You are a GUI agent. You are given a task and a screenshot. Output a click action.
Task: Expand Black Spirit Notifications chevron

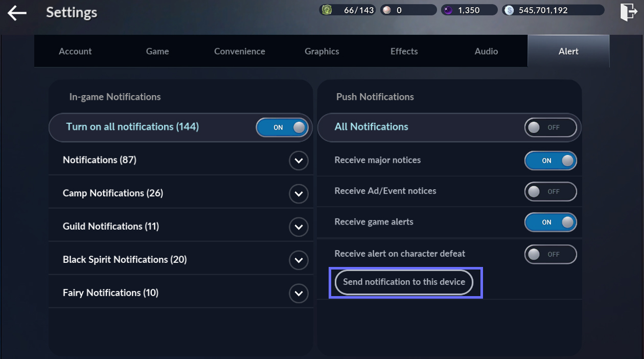click(x=298, y=260)
